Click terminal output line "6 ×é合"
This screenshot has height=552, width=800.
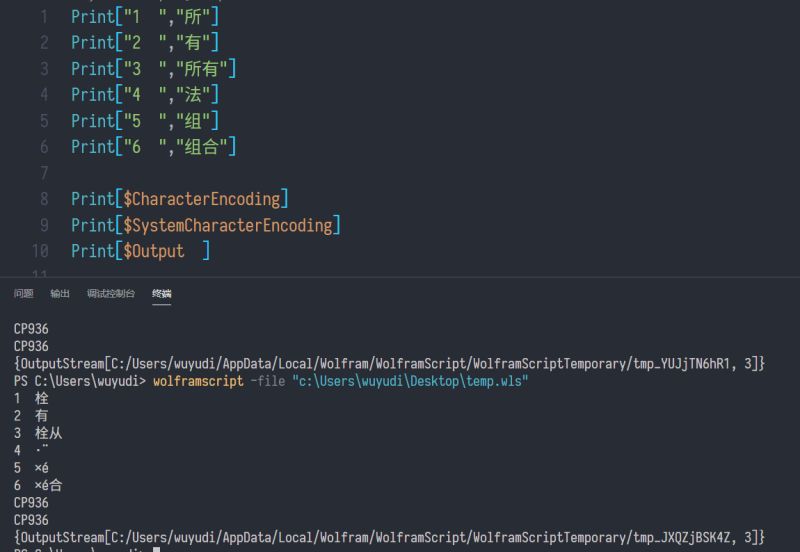[x=38, y=485]
